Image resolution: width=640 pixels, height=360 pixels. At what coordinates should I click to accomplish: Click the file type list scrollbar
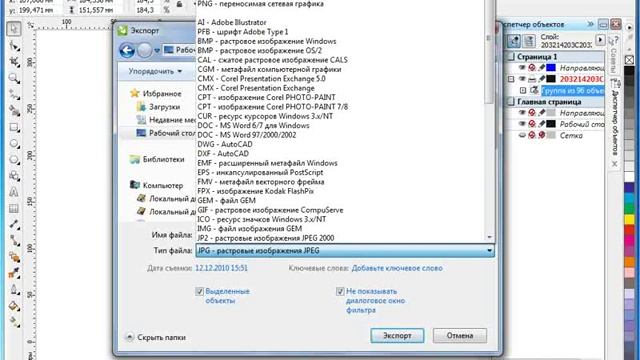click(489, 53)
